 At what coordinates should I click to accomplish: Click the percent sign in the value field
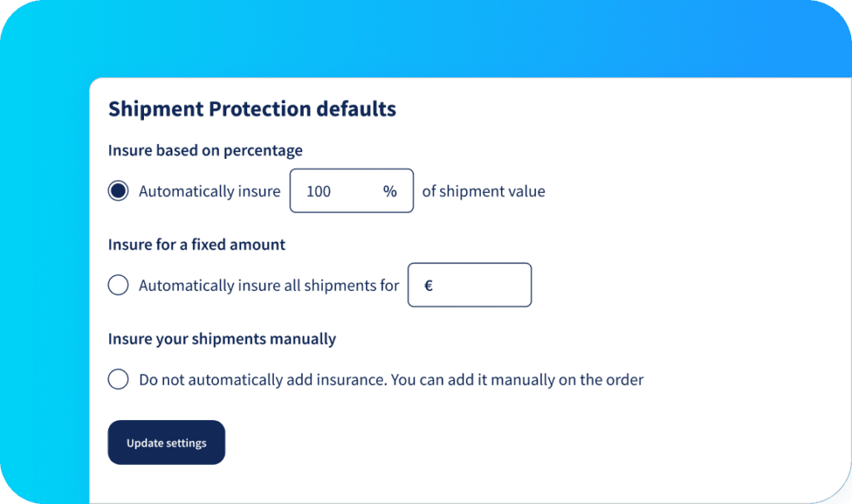tap(389, 190)
